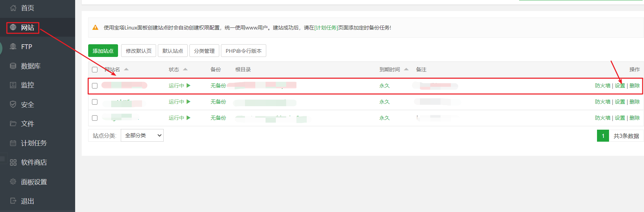Click 无备份 in the second website row
Screen dimensions: 644x212
218,102
